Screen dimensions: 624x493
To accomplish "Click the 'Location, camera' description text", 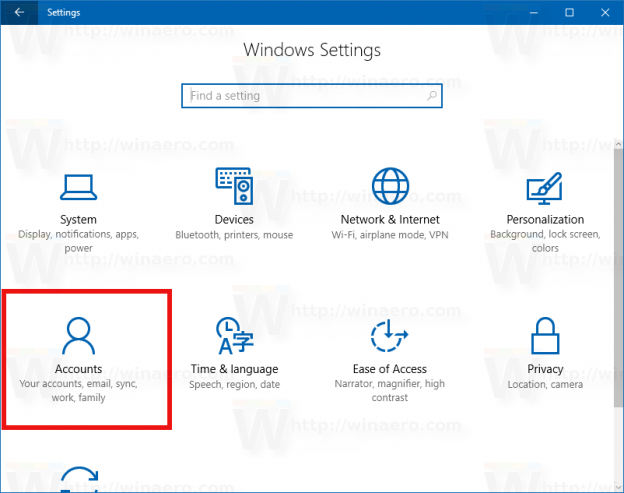I will [x=545, y=384].
